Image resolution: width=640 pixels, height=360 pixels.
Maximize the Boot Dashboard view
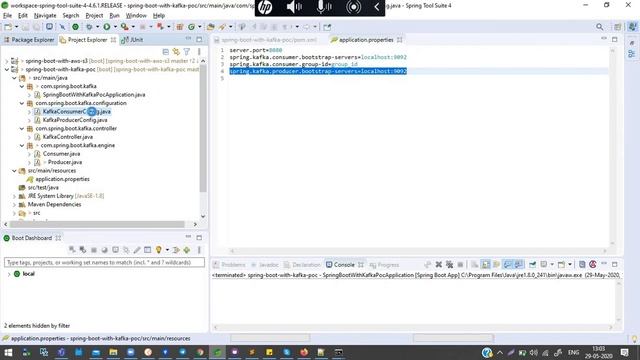199,238
